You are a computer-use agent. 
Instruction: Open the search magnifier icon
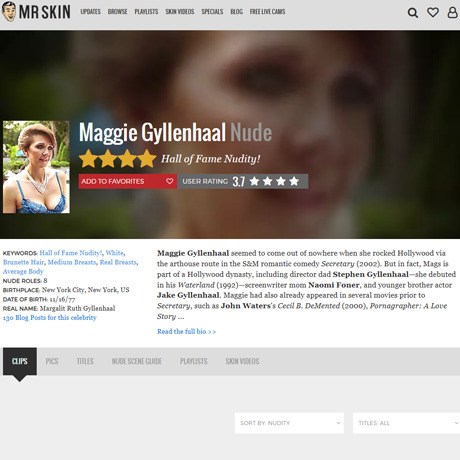(413, 13)
